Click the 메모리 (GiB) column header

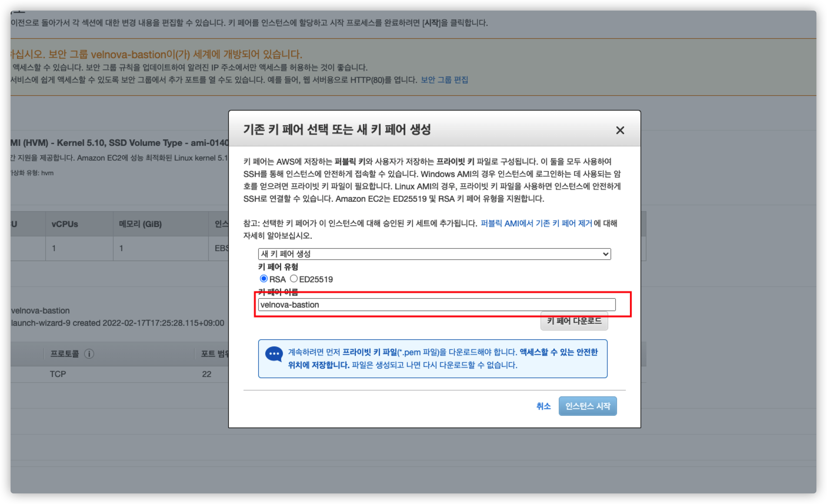tap(140, 224)
